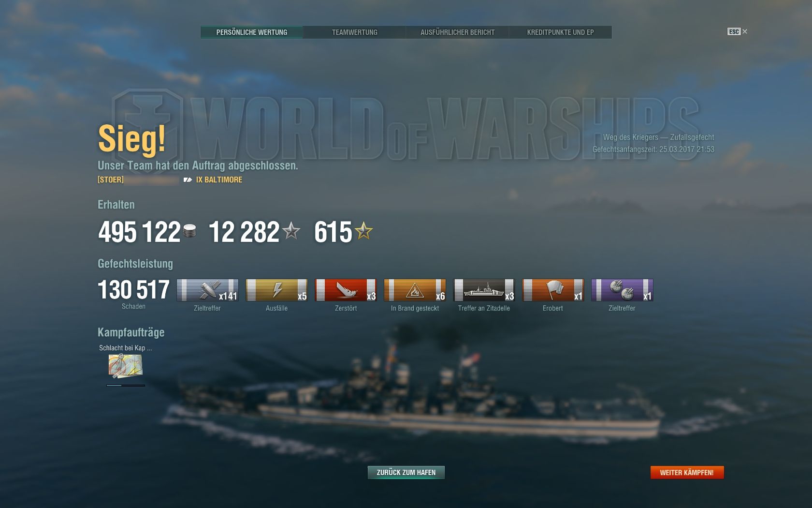Click the ship class icon before Baltimore

pyautogui.click(x=188, y=180)
